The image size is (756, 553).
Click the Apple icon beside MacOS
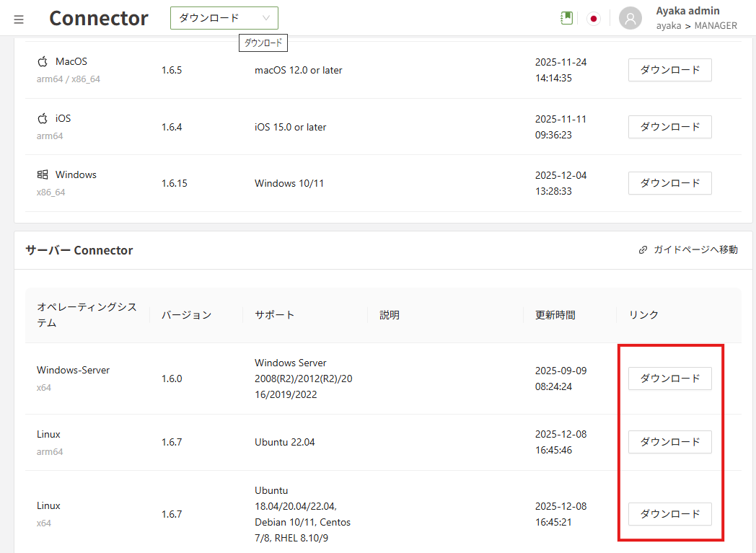(43, 62)
